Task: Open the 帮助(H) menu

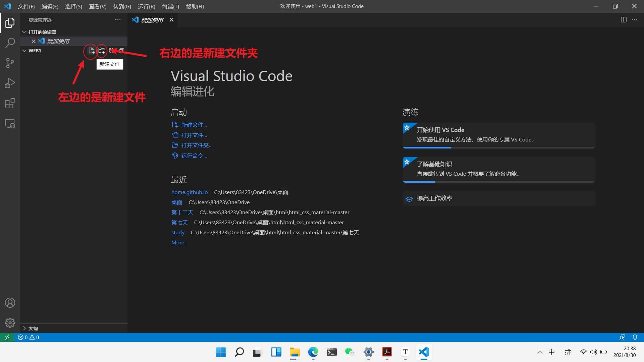Action: click(x=195, y=6)
